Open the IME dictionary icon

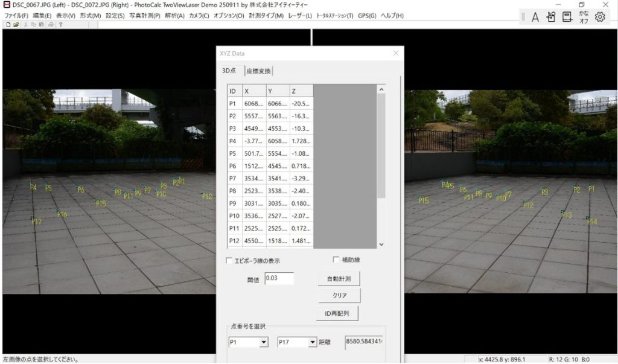tap(567, 17)
